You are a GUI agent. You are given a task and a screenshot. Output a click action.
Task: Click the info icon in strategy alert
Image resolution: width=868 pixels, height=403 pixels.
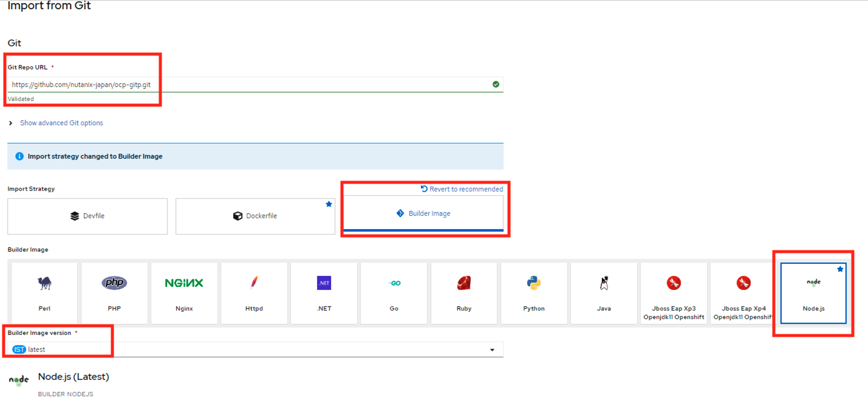[19, 156]
